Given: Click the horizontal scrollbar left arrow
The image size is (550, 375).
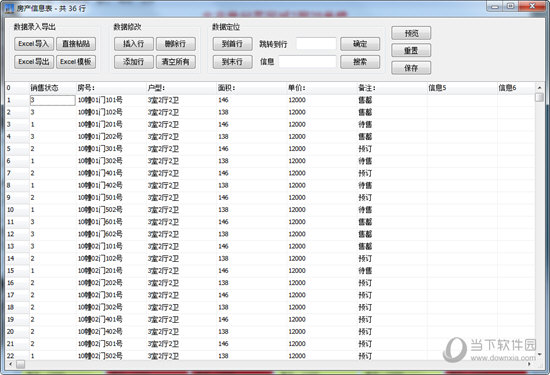Looking at the screenshot, I should (x=10, y=364).
